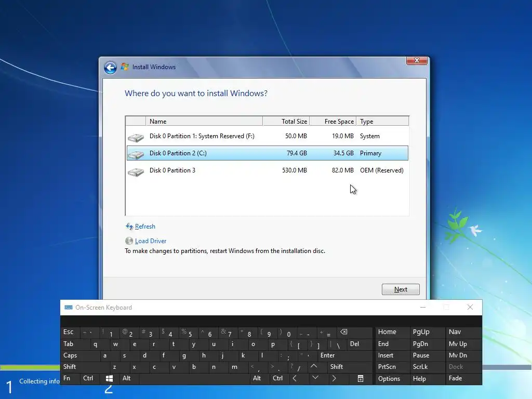
Task: Click the drive icon for Disk 0 Partition 3
Action: pos(136,172)
